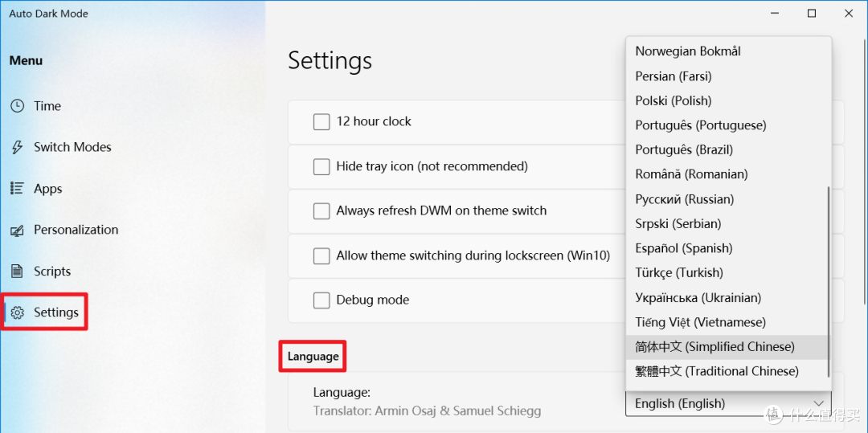Check Allow theme switching during lockscreen
Viewport: 868px width, 433px height.
(321, 256)
